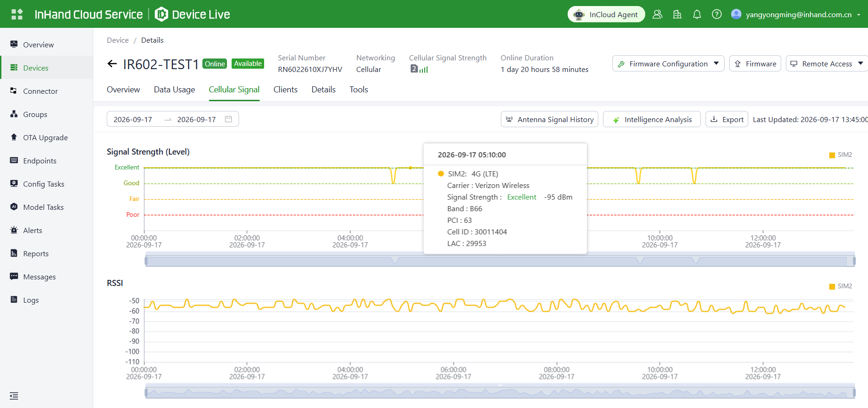Viewport: 868px width, 408px height.
Task: Click the start date field 2026-09-17
Action: (133, 119)
